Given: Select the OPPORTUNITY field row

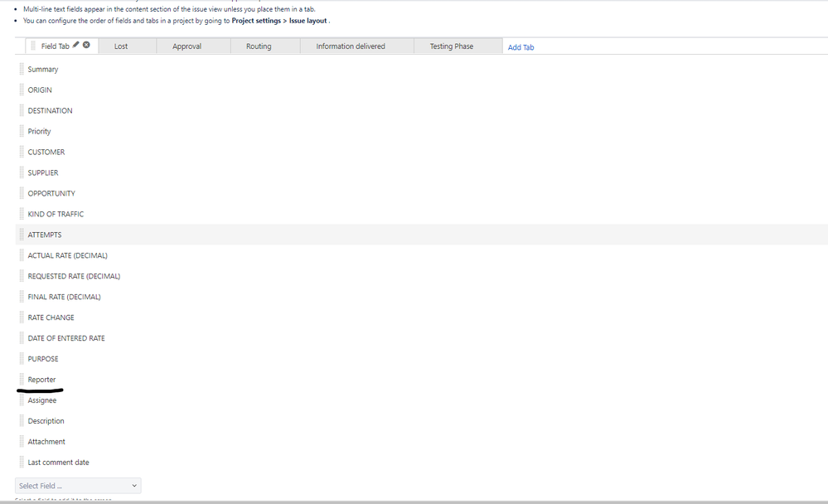Looking at the screenshot, I should point(421,193).
